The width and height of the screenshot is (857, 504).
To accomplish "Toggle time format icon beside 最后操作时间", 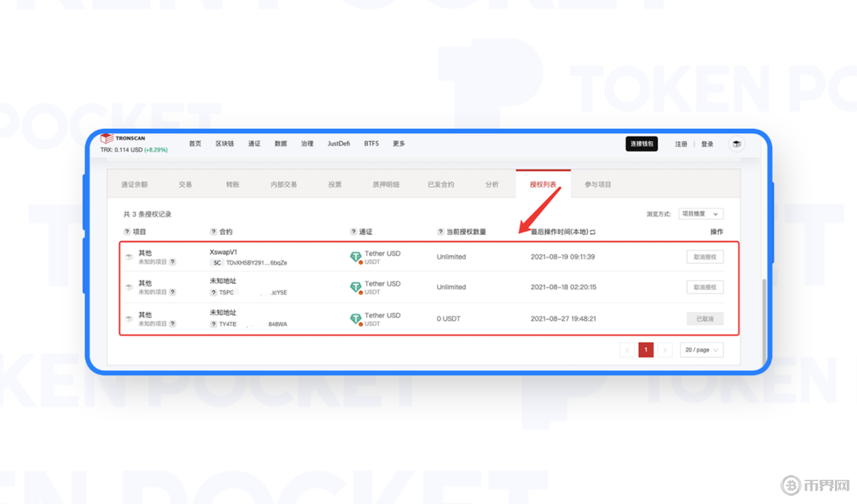I will 593,232.
